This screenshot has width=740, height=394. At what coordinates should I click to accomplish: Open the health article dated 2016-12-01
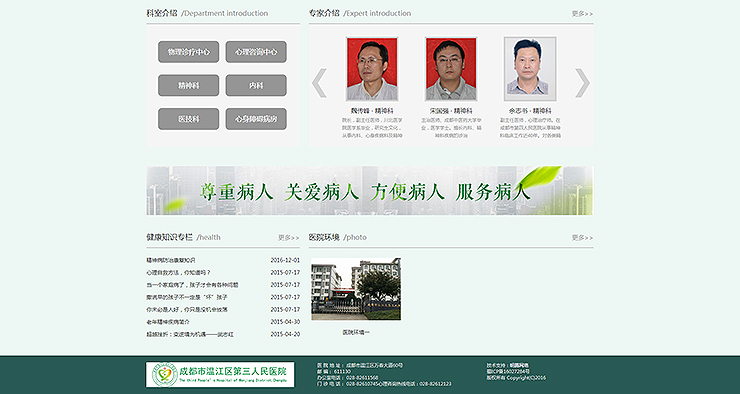click(171, 260)
